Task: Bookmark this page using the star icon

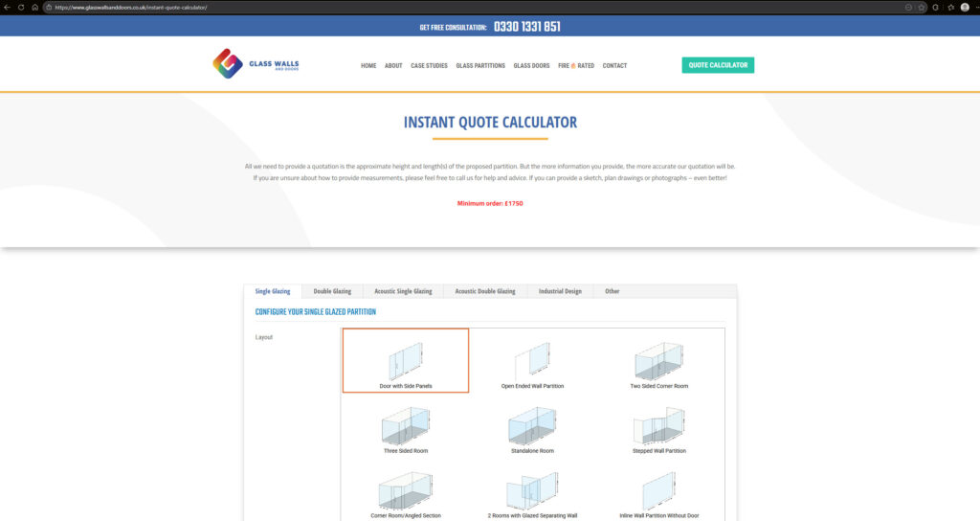Action: [x=922, y=7]
